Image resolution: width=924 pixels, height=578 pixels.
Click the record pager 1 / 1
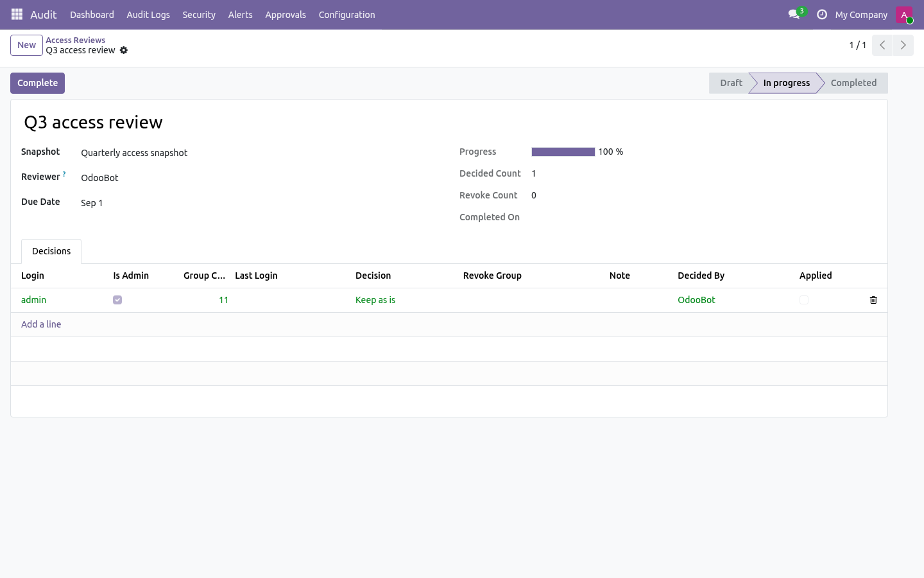pyautogui.click(x=858, y=45)
